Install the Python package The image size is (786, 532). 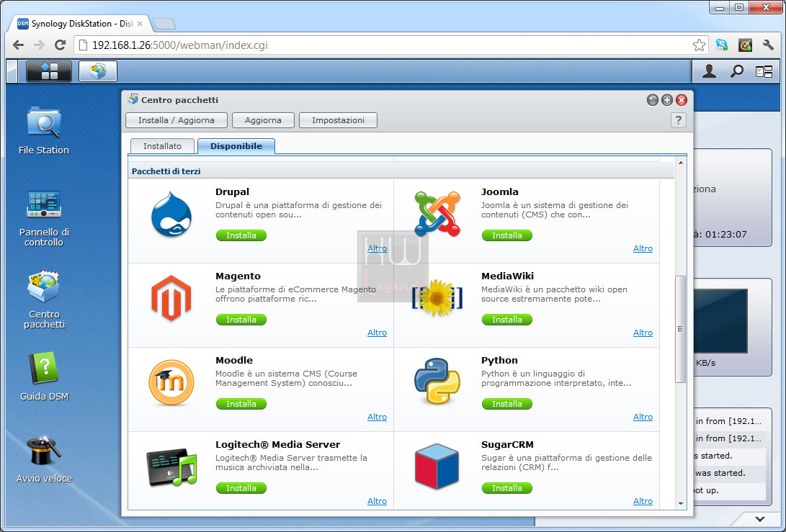[506, 404]
